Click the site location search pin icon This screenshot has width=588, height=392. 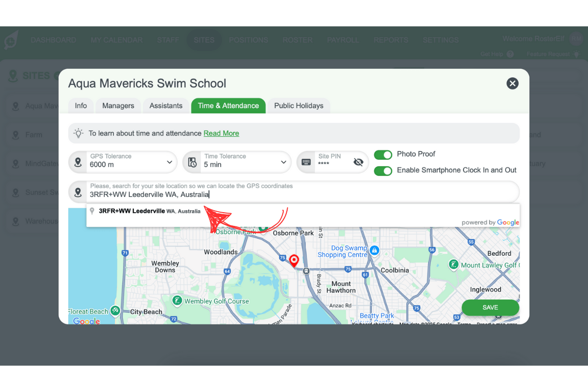pos(78,193)
